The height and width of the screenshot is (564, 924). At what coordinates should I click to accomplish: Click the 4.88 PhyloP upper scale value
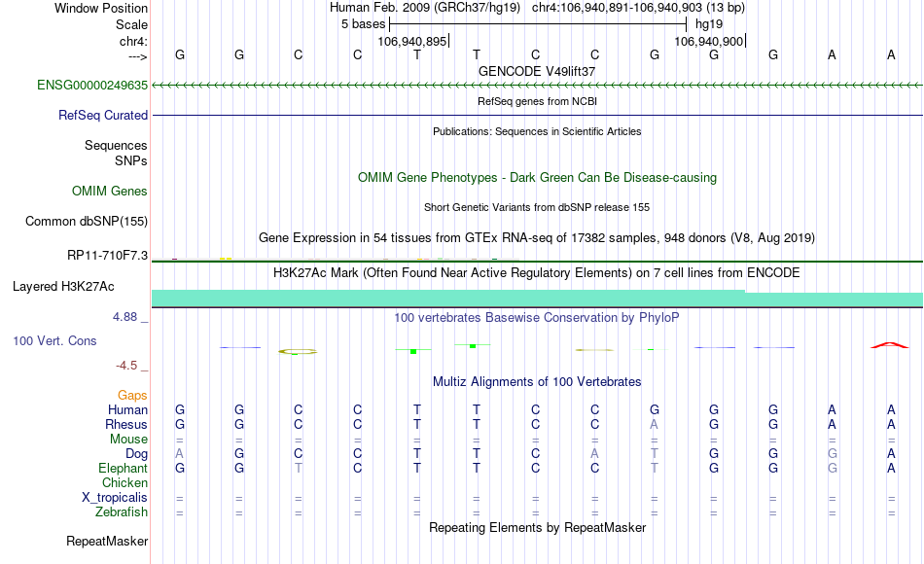click(124, 317)
